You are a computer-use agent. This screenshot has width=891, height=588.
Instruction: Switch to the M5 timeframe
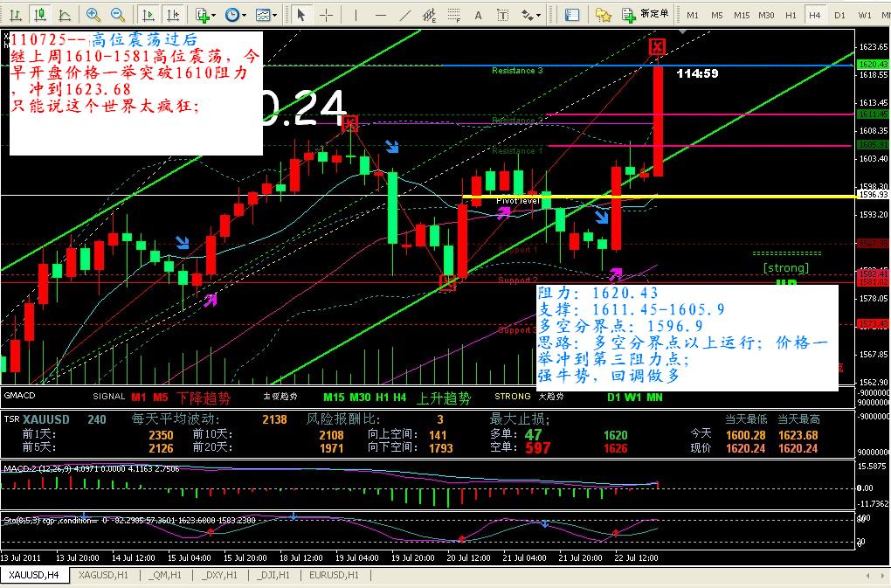pos(716,15)
